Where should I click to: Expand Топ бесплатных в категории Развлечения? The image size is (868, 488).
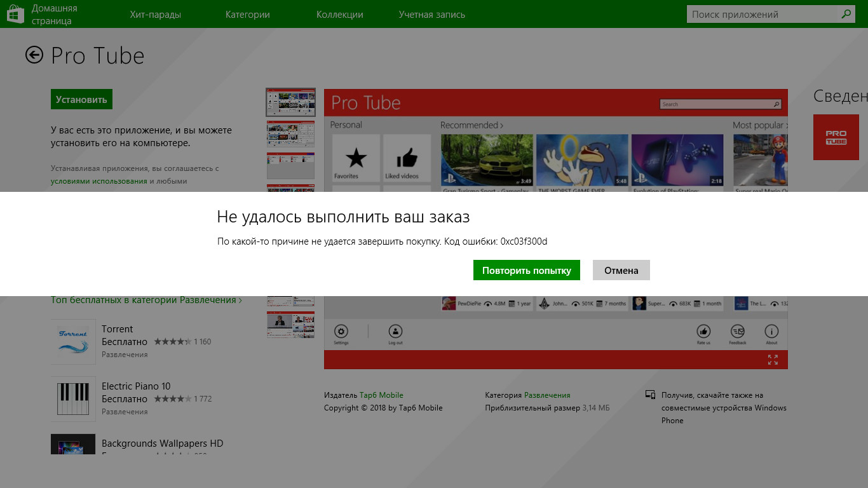pos(147,300)
